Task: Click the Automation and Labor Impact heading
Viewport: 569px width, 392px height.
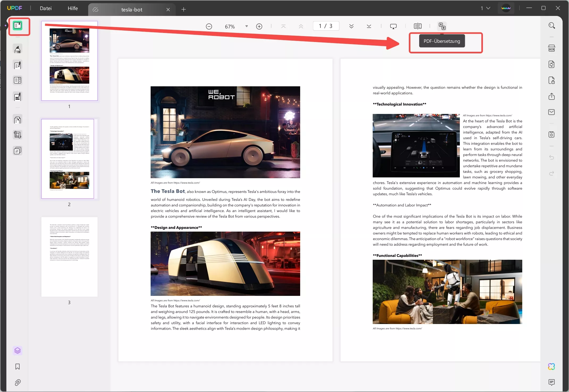Action: click(x=402, y=205)
